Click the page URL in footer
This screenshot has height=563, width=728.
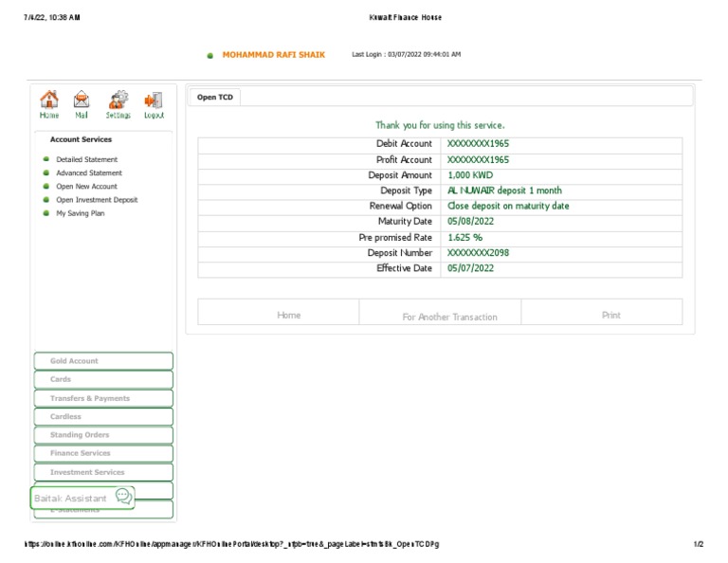[231, 544]
